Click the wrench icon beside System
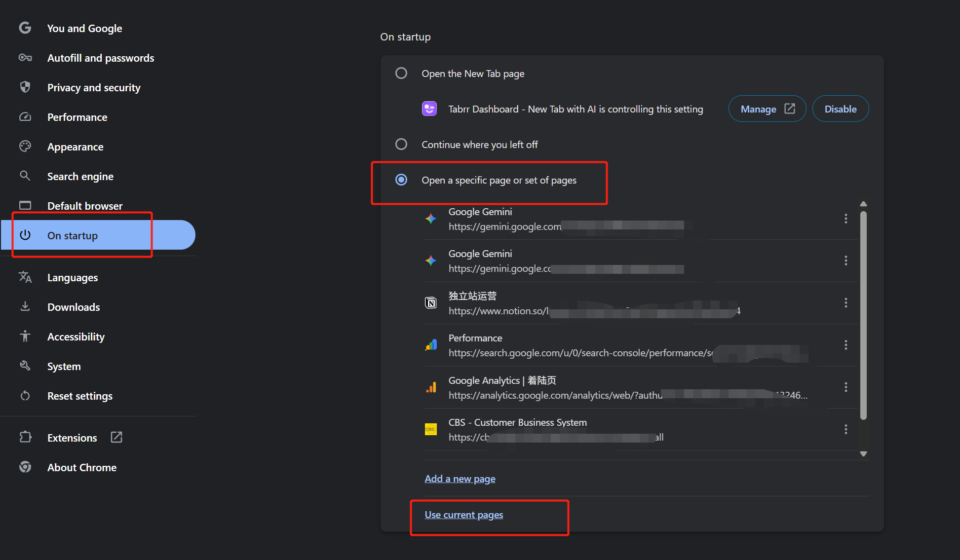Viewport: 960px width, 560px height. (25, 366)
